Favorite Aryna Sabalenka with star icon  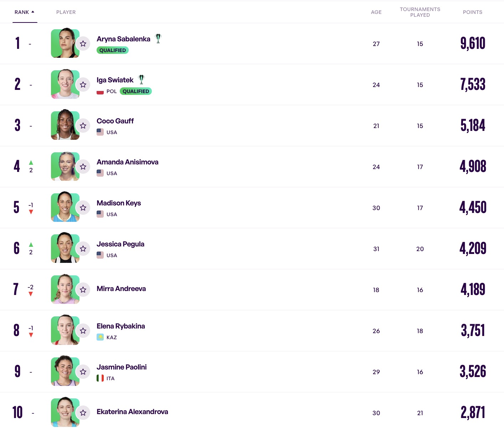point(83,44)
